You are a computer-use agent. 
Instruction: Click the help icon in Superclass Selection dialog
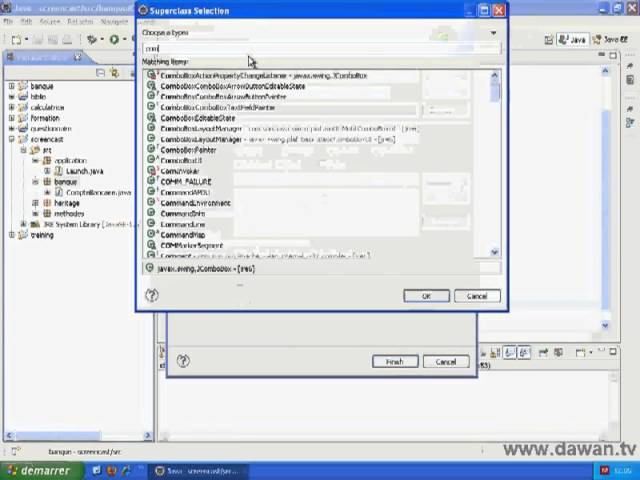click(x=152, y=295)
